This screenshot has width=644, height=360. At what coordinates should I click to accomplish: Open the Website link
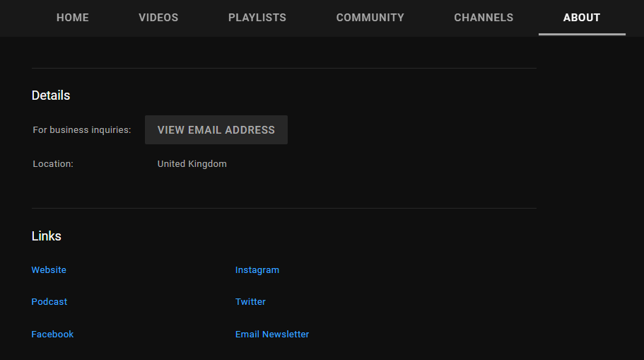tap(49, 270)
